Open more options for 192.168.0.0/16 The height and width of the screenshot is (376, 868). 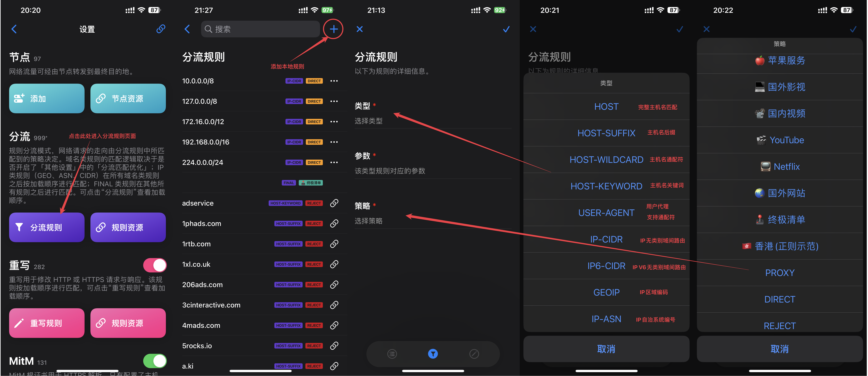(x=334, y=142)
